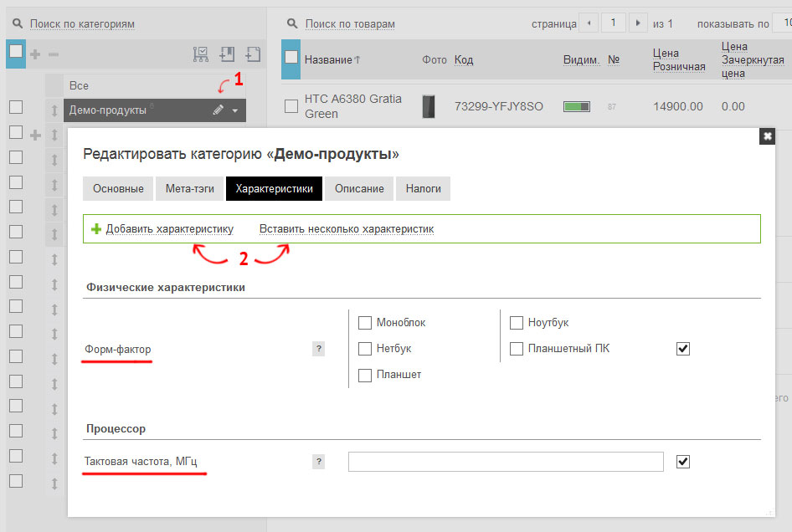Image resolution: width=792 pixels, height=532 pixels.
Task: Go to the previous product page arrow
Action: click(x=589, y=23)
